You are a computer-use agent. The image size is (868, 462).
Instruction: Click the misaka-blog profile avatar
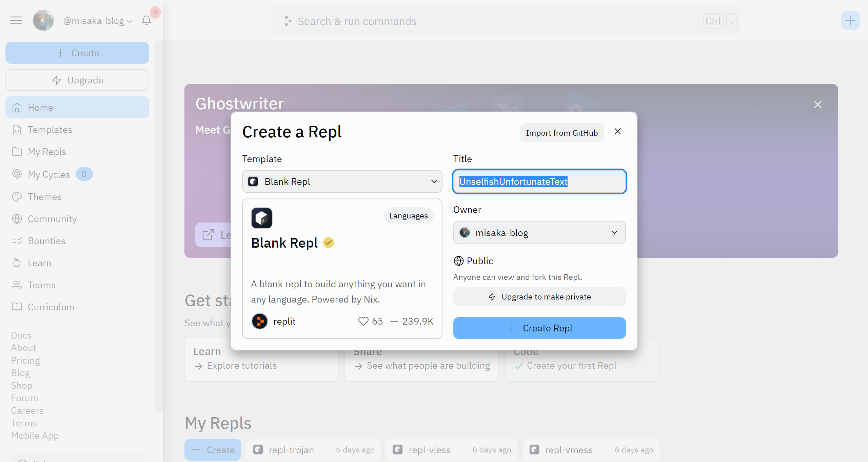[43, 20]
